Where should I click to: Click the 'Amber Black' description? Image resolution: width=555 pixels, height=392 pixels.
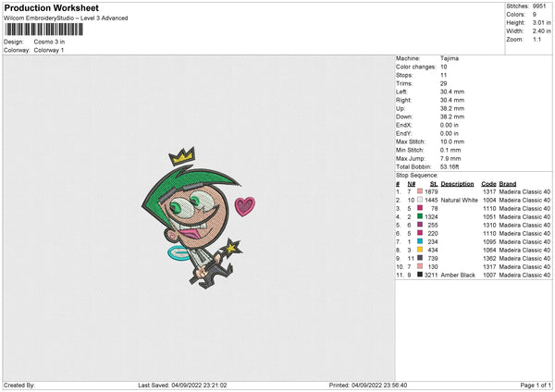click(458, 276)
